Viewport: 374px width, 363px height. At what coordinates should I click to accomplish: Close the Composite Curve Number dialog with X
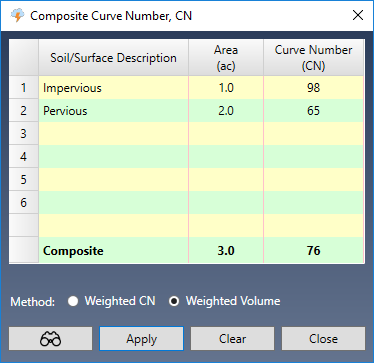pos(358,15)
